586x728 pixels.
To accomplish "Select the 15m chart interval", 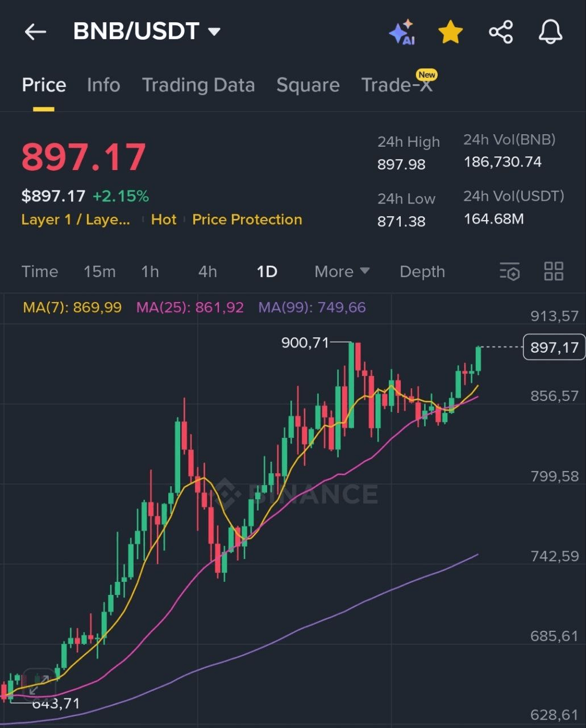I will pyautogui.click(x=99, y=272).
